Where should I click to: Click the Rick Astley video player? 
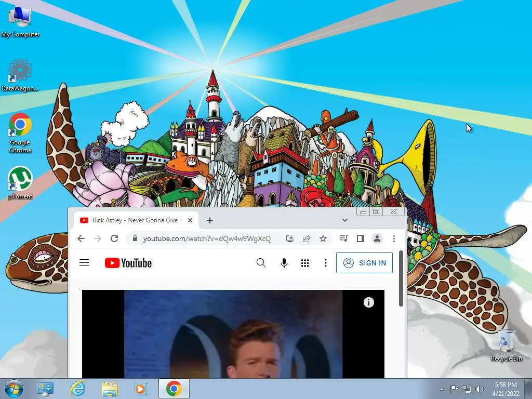click(x=233, y=334)
